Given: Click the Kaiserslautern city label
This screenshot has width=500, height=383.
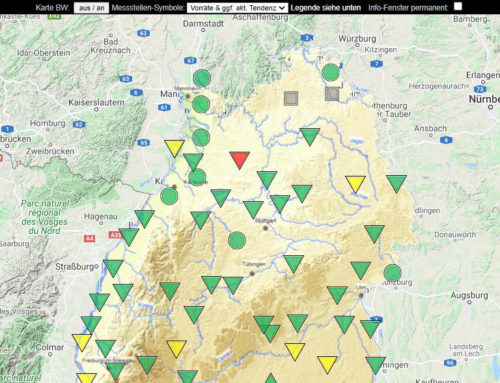Looking at the screenshot, I should pos(96,102).
